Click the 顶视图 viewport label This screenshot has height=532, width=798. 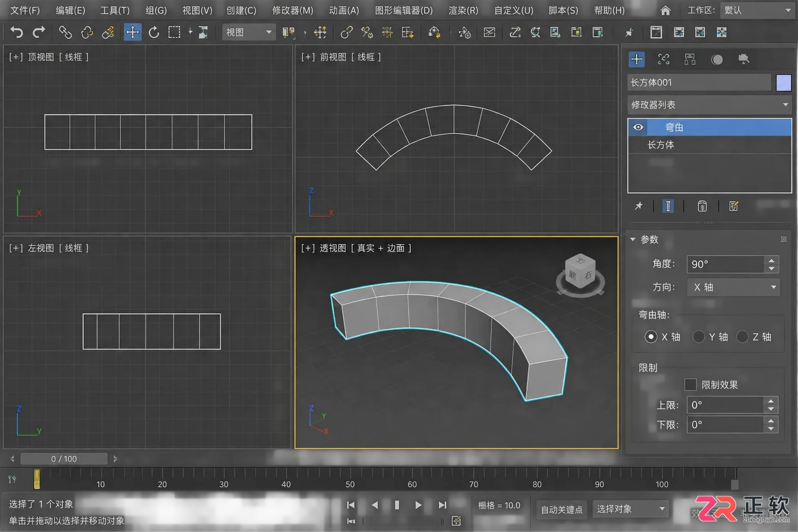point(41,57)
